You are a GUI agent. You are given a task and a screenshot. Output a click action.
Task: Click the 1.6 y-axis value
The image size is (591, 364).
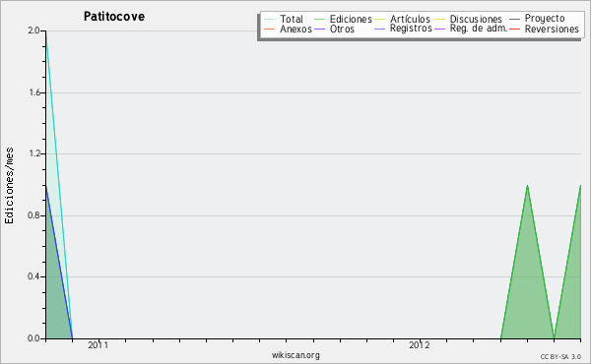click(x=33, y=92)
